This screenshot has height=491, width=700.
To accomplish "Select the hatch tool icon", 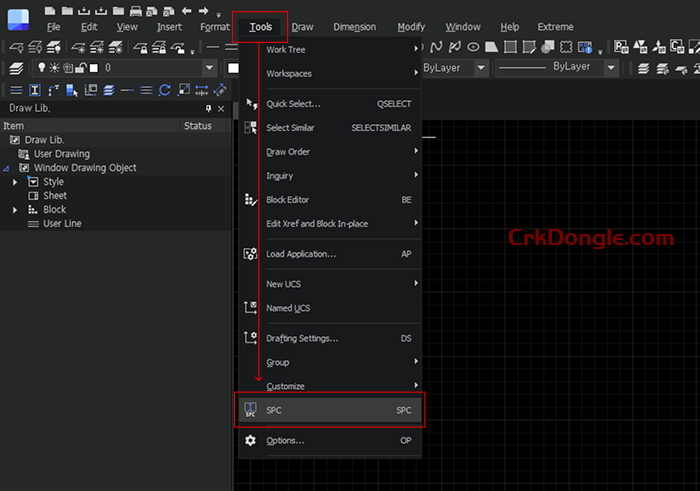I will [510, 46].
